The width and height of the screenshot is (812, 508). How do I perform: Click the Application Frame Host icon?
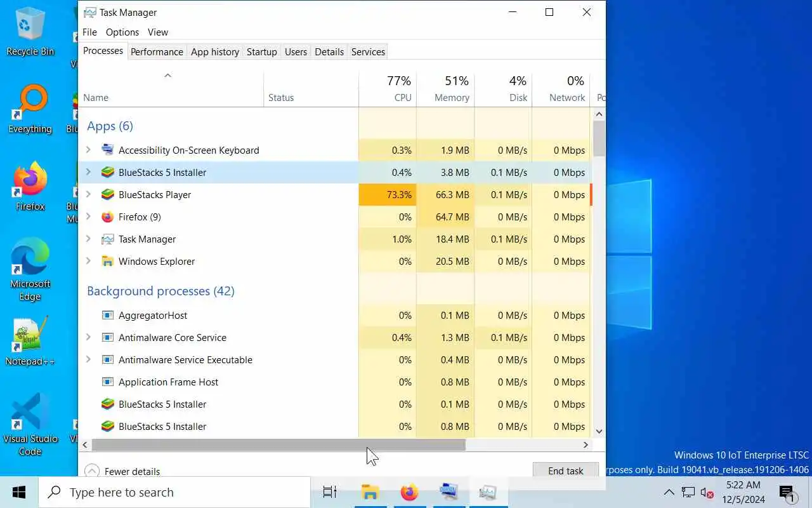pos(108,382)
